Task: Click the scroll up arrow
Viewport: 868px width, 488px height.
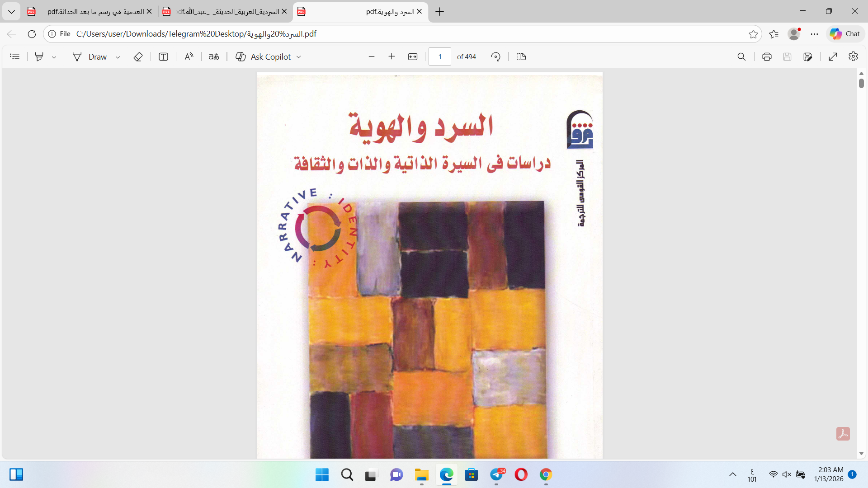Action: point(861,73)
